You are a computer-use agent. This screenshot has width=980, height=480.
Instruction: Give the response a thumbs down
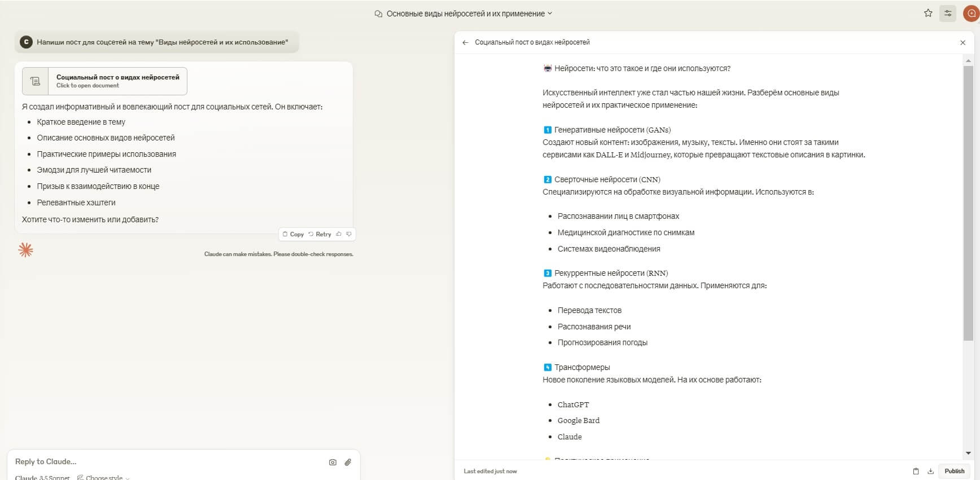[349, 234]
